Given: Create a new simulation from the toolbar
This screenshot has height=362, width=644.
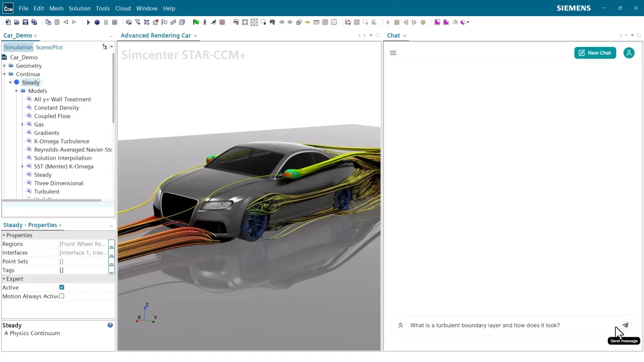Looking at the screenshot, I should (x=8, y=22).
